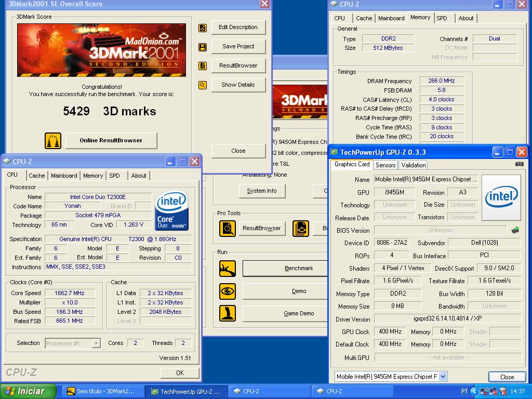This screenshot has height=399, width=532.
Task: Click the Edit Description icon in 3DMark score window
Action: (x=203, y=28)
